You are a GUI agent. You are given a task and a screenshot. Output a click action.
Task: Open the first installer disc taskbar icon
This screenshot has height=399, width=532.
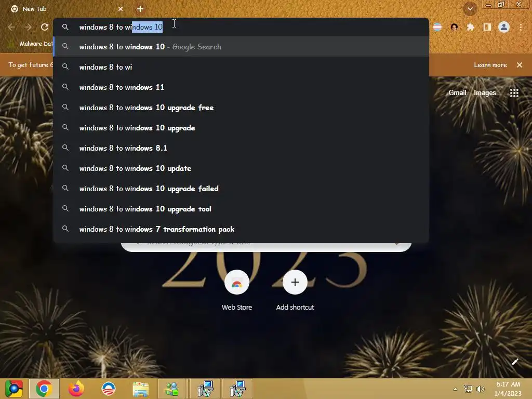205,389
